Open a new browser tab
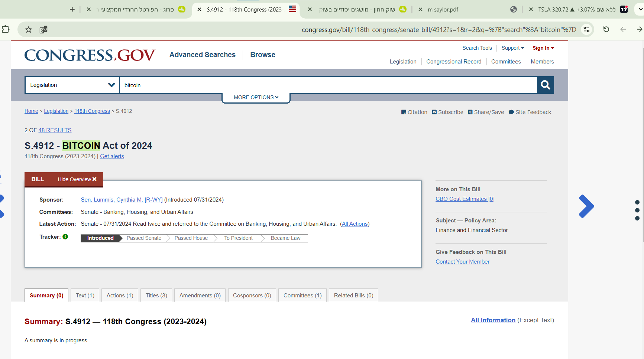644x359 pixels. coord(72,9)
